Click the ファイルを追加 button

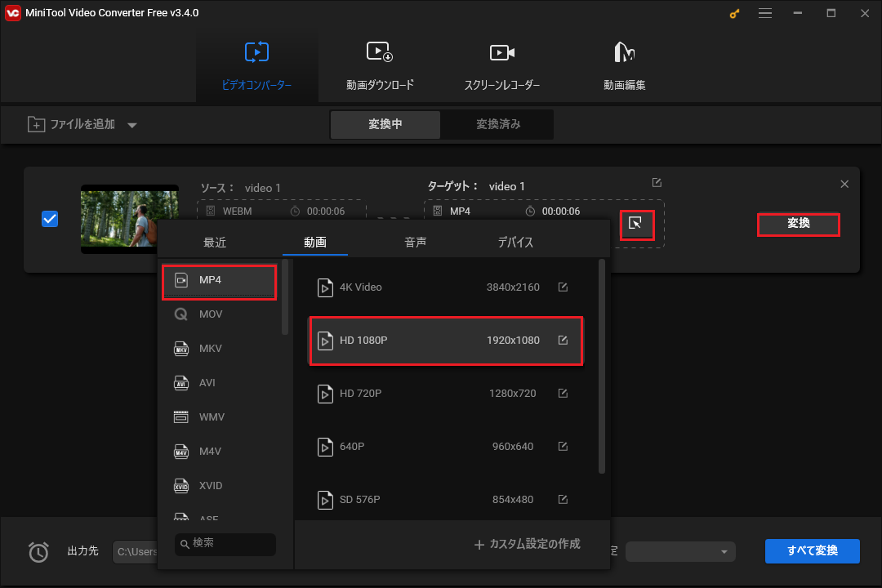pos(71,124)
